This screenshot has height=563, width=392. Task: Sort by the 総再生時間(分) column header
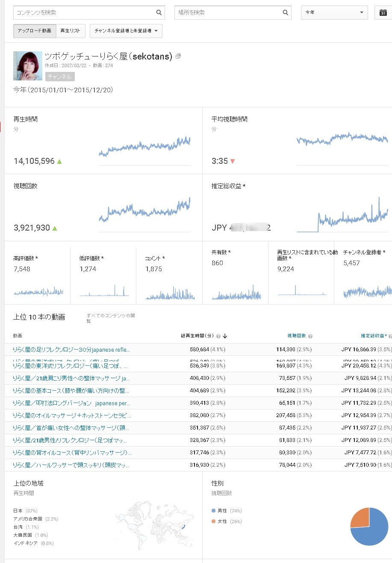click(x=197, y=336)
